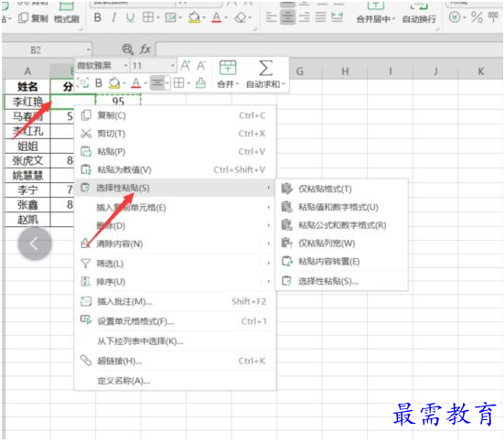
Task: Click the fx insert function icon
Action: [x=145, y=49]
